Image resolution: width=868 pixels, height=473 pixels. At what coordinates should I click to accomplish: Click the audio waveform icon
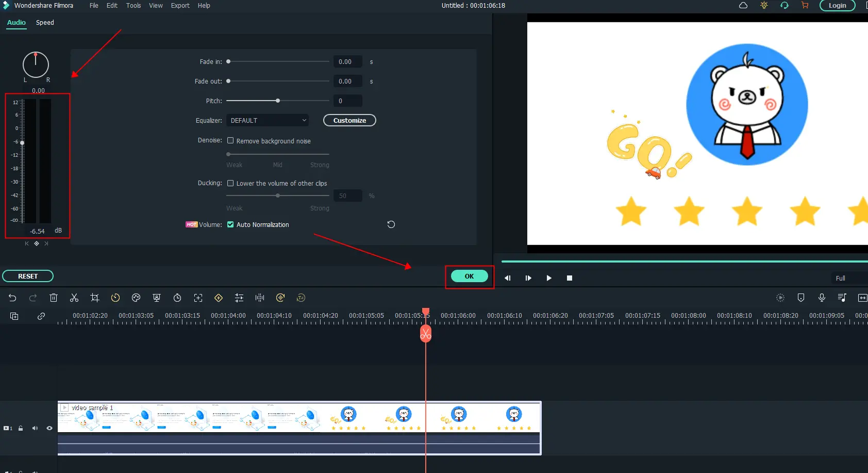pyautogui.click(x=260, y=298)
